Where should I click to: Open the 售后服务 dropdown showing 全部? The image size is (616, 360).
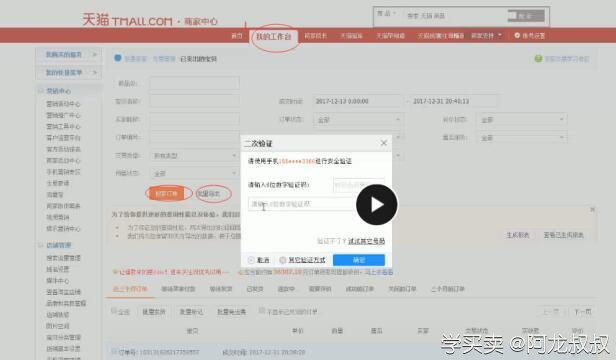pos(521,138)
